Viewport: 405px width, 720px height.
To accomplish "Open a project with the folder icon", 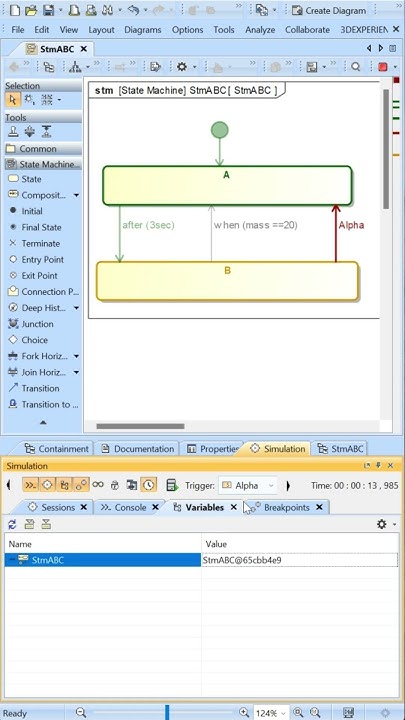I will tap(31, 10).
